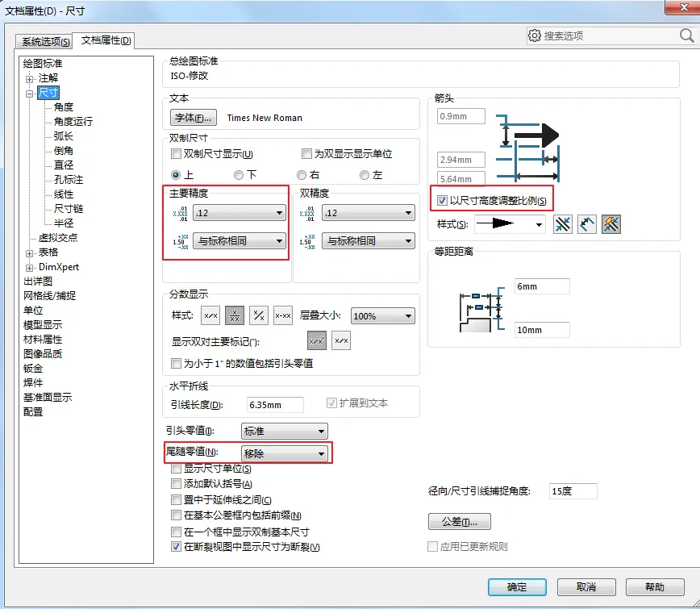Select 网格线/捕捉 in the tree
This screenshot has height=609, width=700.
tap(49, 295)
